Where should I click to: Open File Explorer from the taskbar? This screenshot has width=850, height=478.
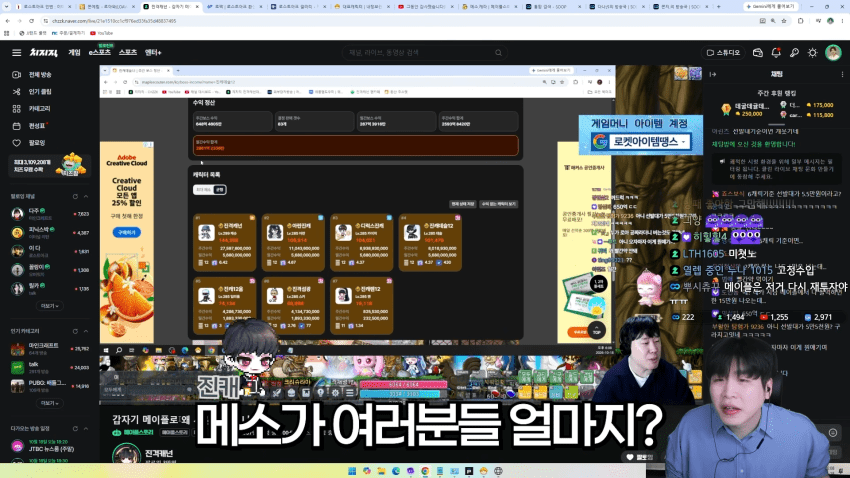(x=382, y=471)
